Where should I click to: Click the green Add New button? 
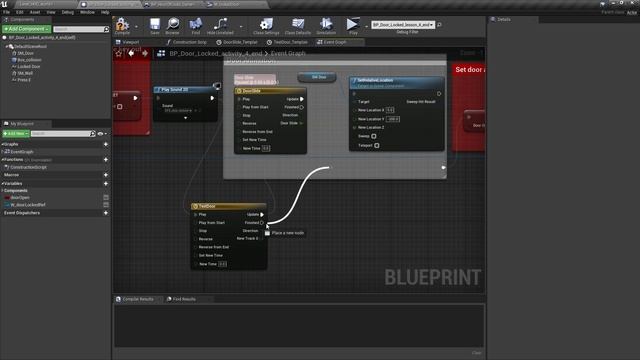click(x=16, y=133)
